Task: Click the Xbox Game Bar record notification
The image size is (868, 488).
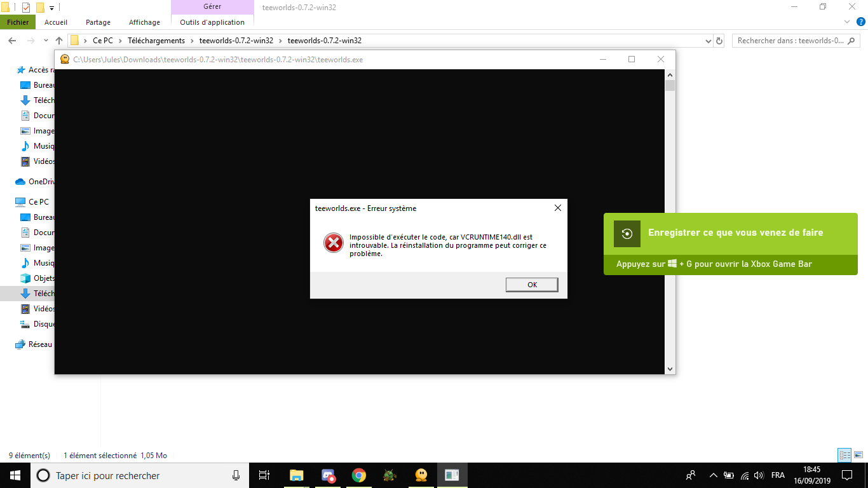Action: (730, 244)
